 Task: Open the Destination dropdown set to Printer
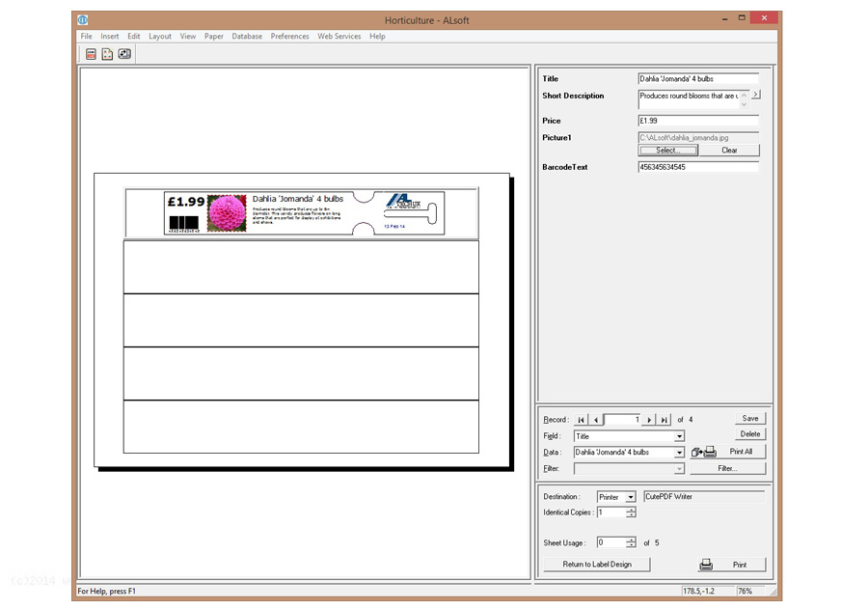[x=631, y=498]
